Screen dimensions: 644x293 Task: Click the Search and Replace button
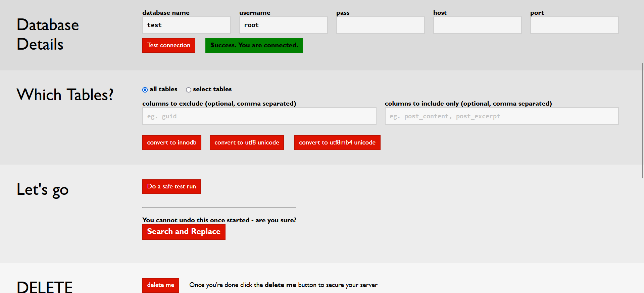click(184, 232)
